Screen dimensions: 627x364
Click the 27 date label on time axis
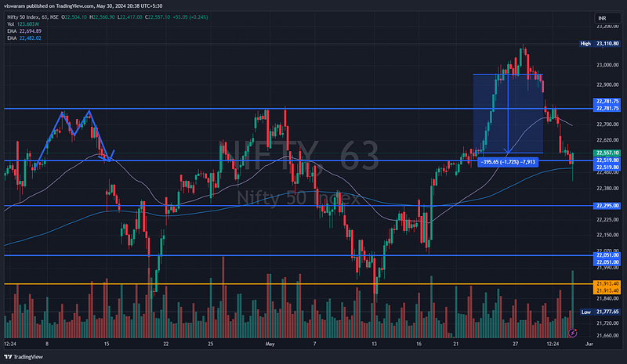(x=516, y=344)
